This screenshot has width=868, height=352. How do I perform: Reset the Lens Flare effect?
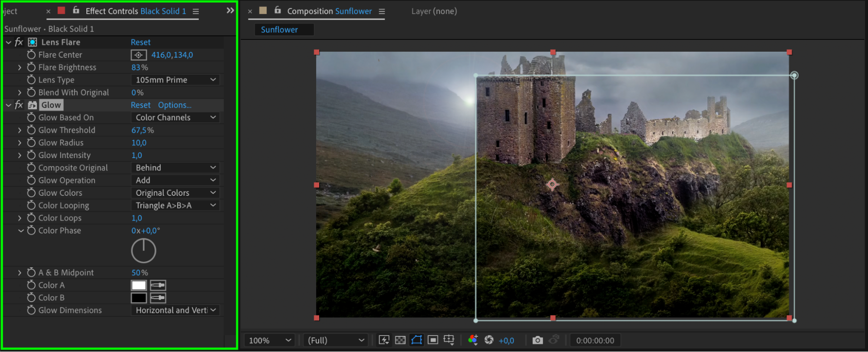(x=141, y=42)
